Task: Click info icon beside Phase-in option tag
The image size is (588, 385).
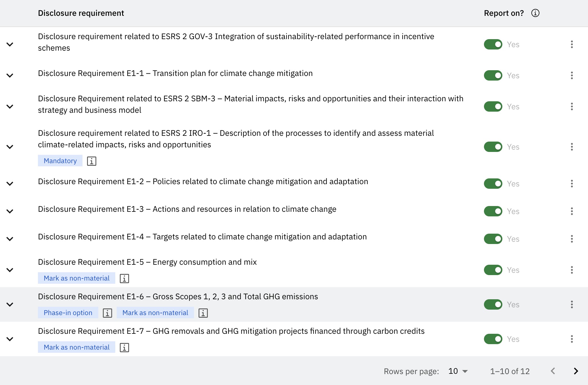Action: coord(107,313)
